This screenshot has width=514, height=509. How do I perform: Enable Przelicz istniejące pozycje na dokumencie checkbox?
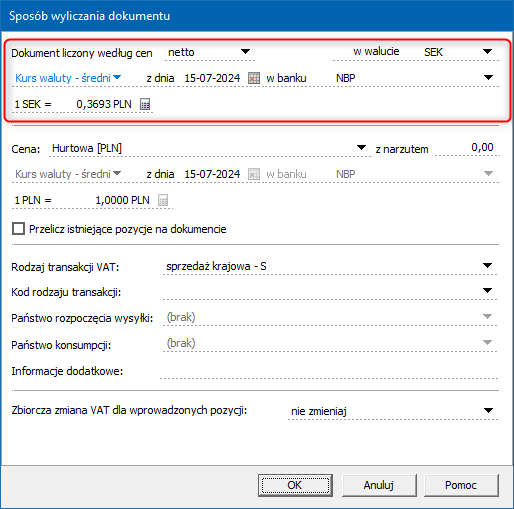[18, 229]
